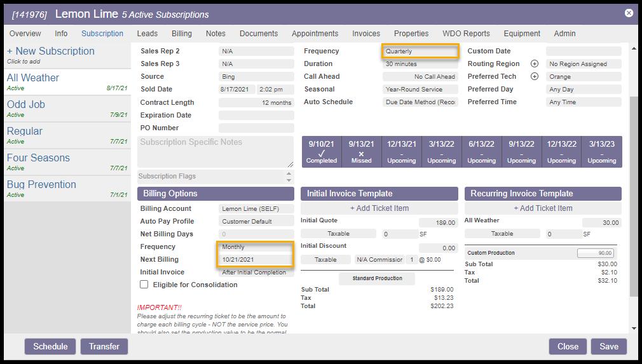Click the plus icon beside Routing Region
This screenshot has height=364, width=642.
[x=534, y=64]
